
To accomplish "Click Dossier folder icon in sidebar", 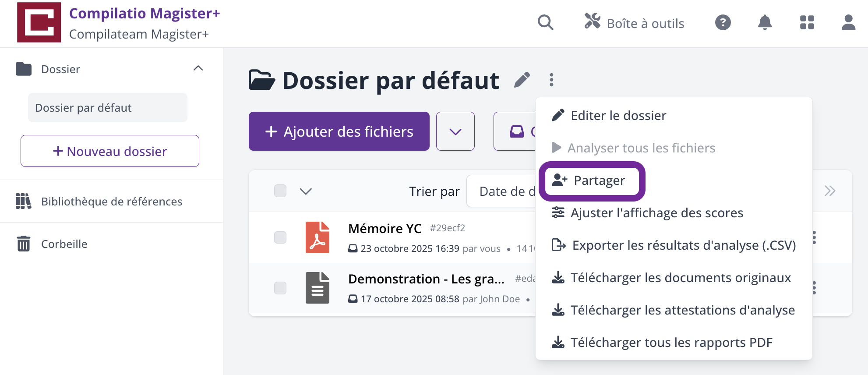I will tap(24, 69).
